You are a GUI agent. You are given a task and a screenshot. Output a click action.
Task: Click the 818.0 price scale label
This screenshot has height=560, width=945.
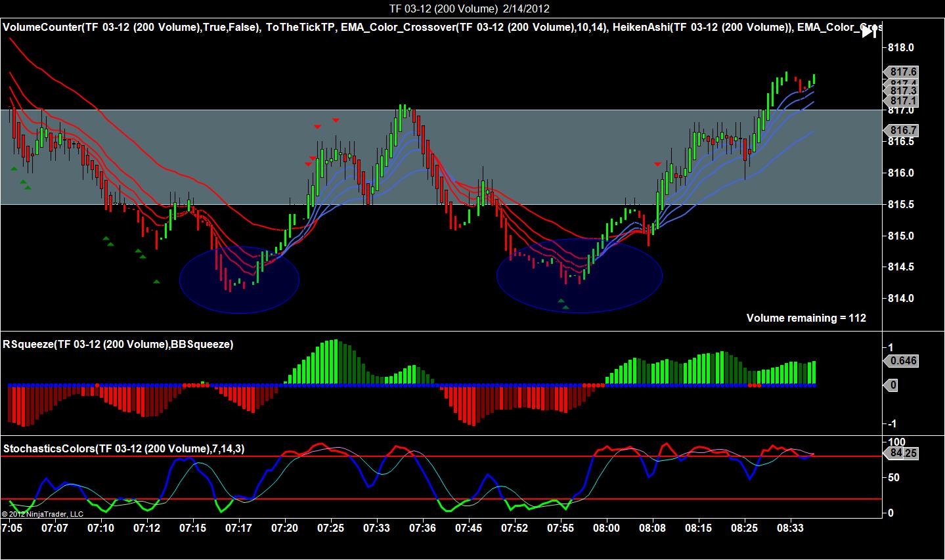tap(901, 47)
